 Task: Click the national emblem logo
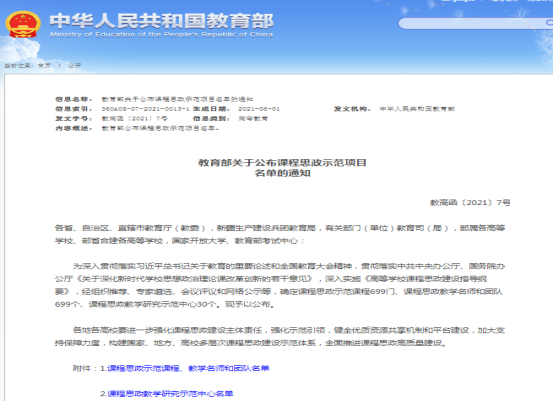coord(23,24)
